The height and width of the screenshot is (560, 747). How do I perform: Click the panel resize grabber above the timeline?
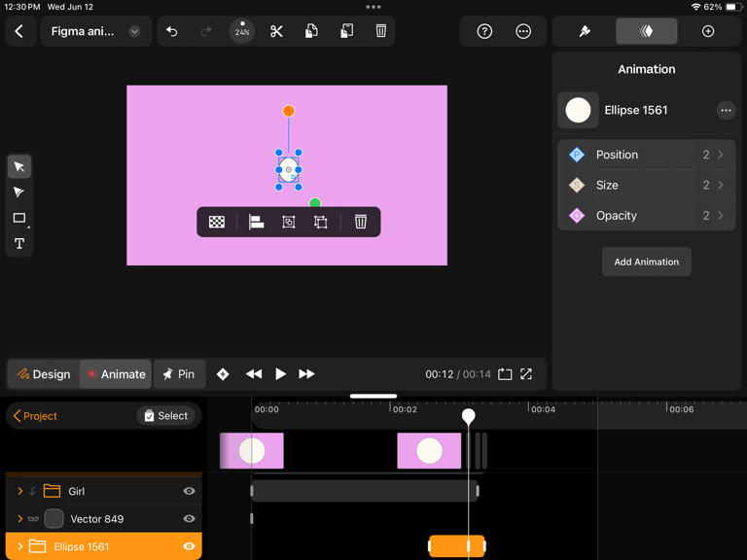coord(373,397)
